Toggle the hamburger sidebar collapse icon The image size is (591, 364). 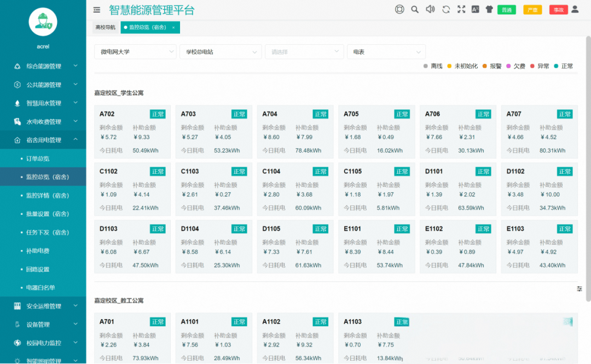97,10
